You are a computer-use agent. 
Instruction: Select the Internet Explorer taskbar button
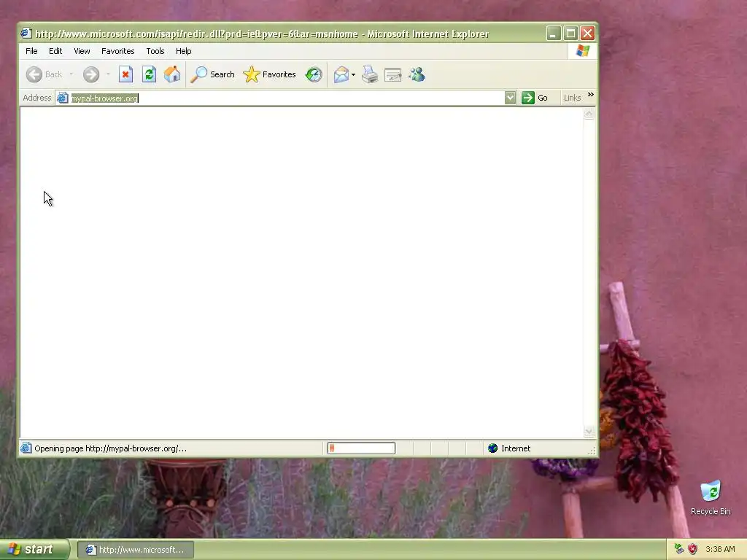(x=135, y=550)
